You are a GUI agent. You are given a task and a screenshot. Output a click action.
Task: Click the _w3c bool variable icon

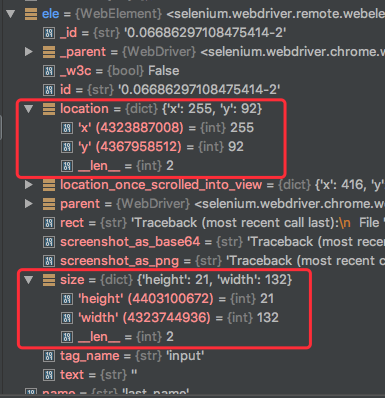49,71
